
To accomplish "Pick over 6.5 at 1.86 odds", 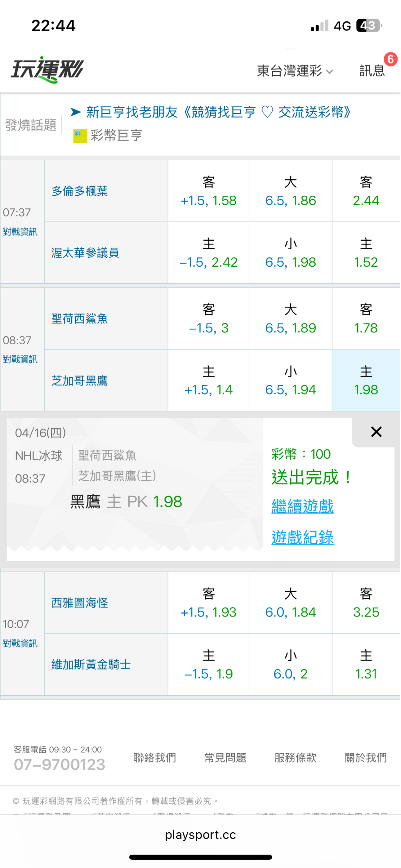I will coord(290,191).
